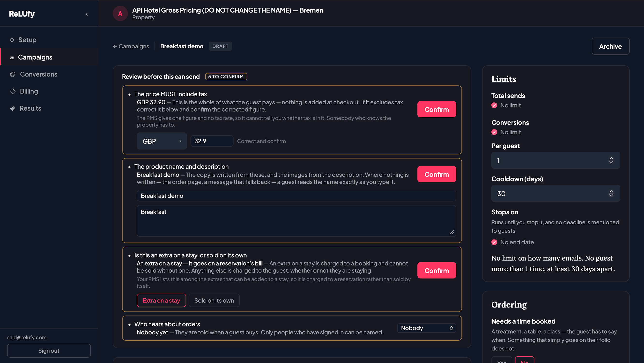This screenshot has width=644, height=363.
Task: Collapse the sidebar with the chevron
Action: click(x=87, y=14)
